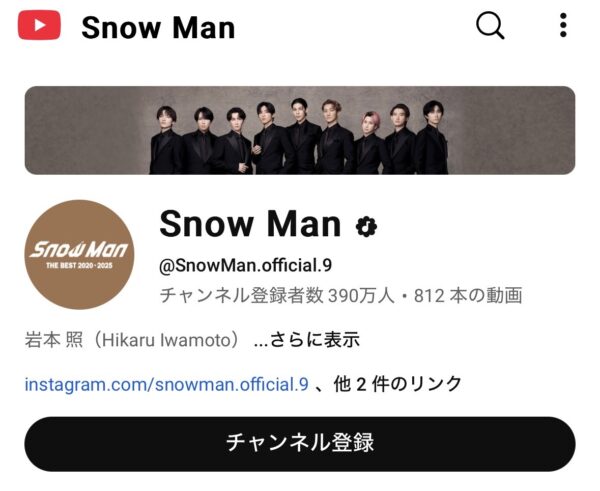Viewport: 600px width, 491px height.
Task: Tap the Snow Man channel banner image
Action: click(300, 130)
